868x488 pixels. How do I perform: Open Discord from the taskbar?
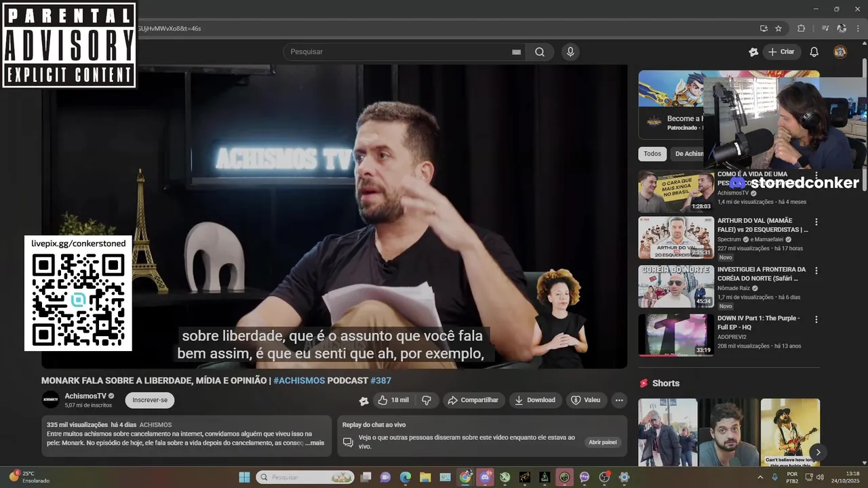click(485, 477)
